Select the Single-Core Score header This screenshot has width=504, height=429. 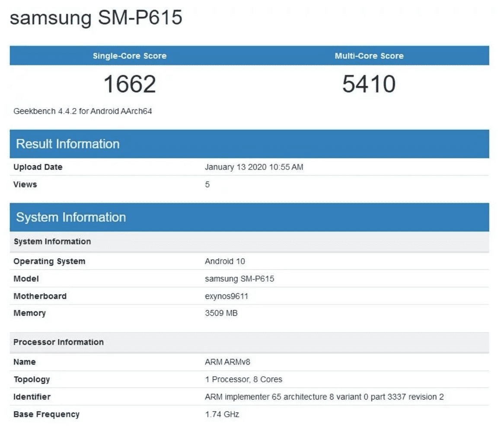tap(130, 56)
